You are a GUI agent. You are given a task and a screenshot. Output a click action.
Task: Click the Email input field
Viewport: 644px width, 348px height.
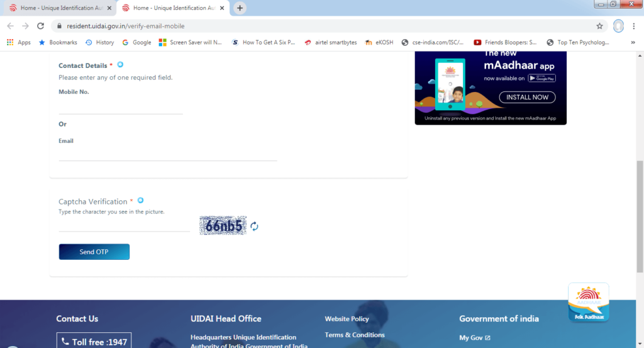pos(167,154)
